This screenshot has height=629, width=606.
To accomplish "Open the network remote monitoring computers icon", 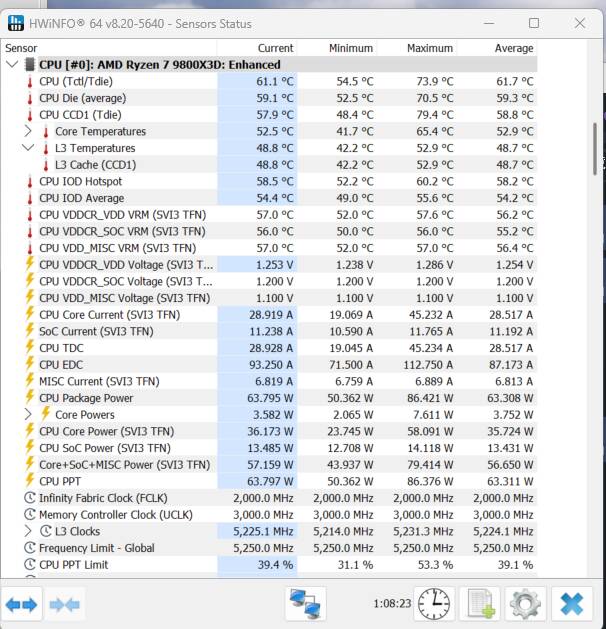I will [306, 604].
